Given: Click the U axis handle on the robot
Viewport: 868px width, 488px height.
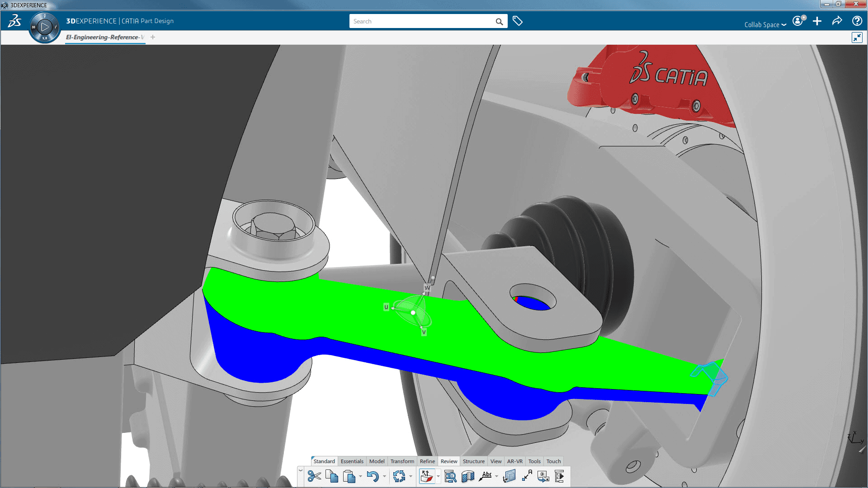Looking at the screenshot, I should coord(386,307).
